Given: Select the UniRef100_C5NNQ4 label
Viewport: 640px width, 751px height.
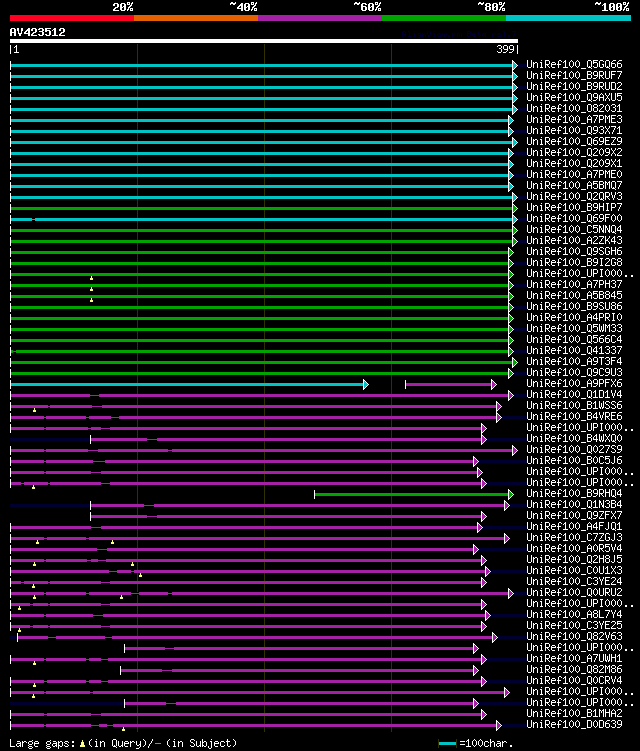Looking at the screenshot, I should 574,229.
